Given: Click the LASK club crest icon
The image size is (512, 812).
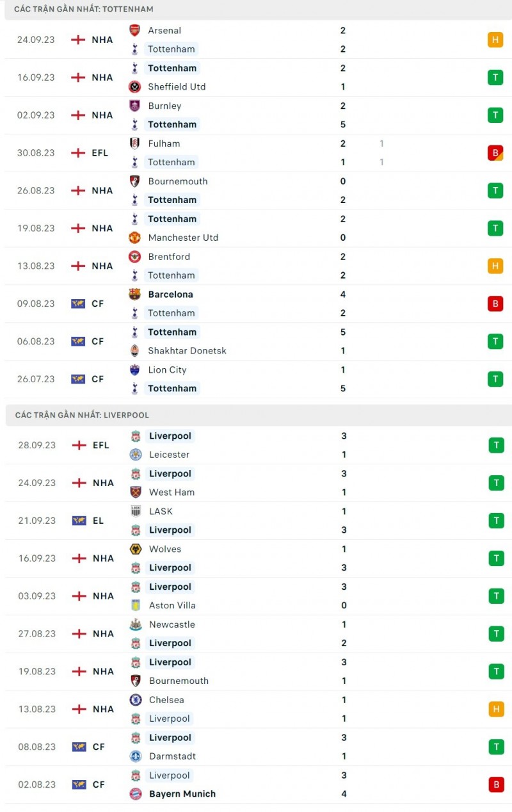Looking at the screenshot, I should pyautogui.click(x=136, y=511).
